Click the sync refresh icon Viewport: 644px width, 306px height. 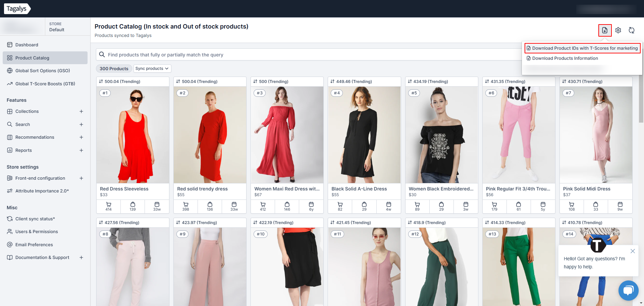[632, 30]
